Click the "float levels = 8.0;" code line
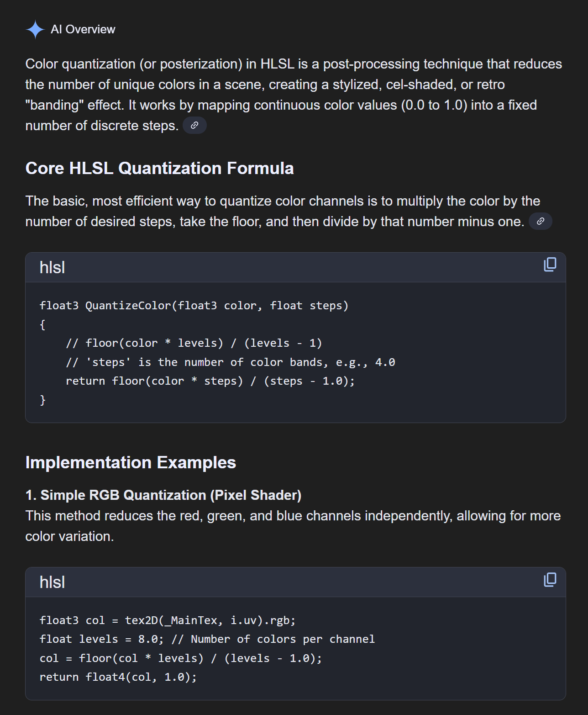 207,639
